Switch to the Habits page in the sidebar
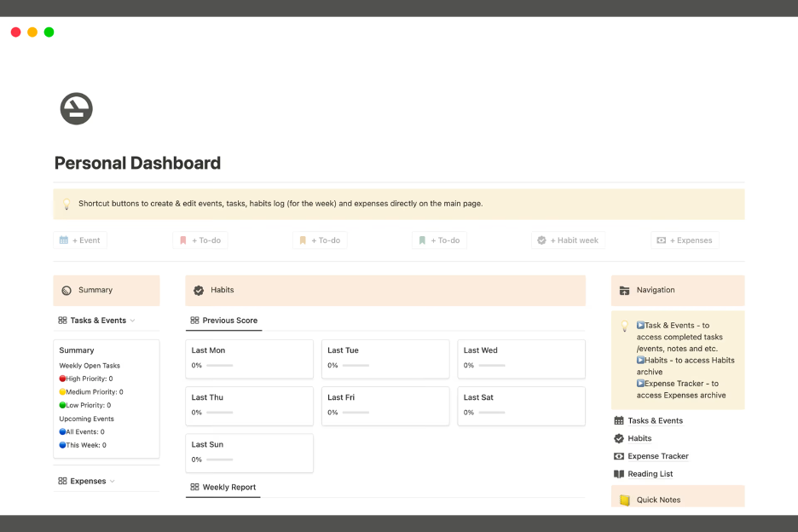The image size is (798, 532). tap(638, 438)
